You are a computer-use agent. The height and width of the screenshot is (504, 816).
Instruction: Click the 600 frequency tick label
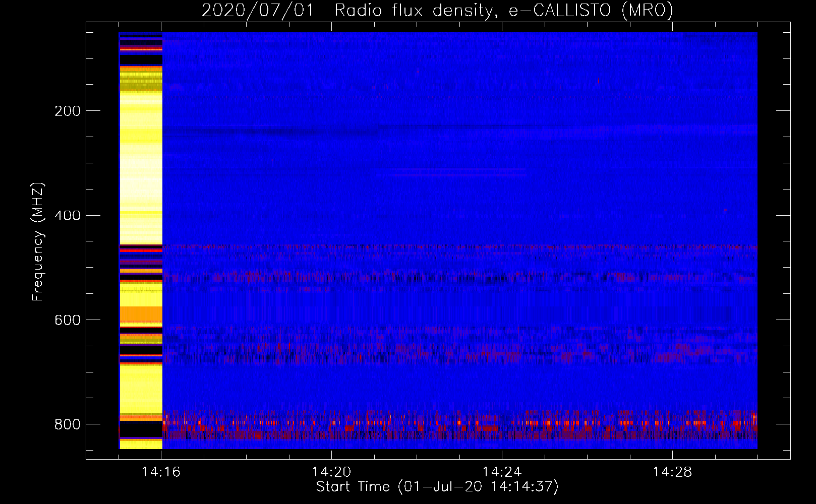[68, 321]
